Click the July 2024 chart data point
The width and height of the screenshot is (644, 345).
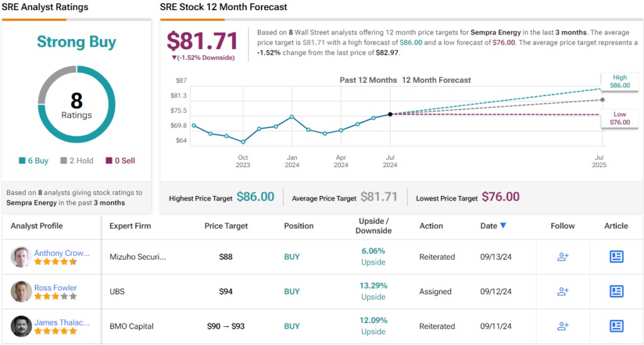391,114
